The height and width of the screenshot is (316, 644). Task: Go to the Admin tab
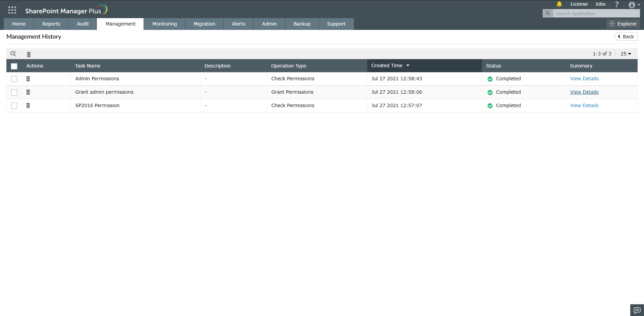pyautogui.click(x=269, y=24)
